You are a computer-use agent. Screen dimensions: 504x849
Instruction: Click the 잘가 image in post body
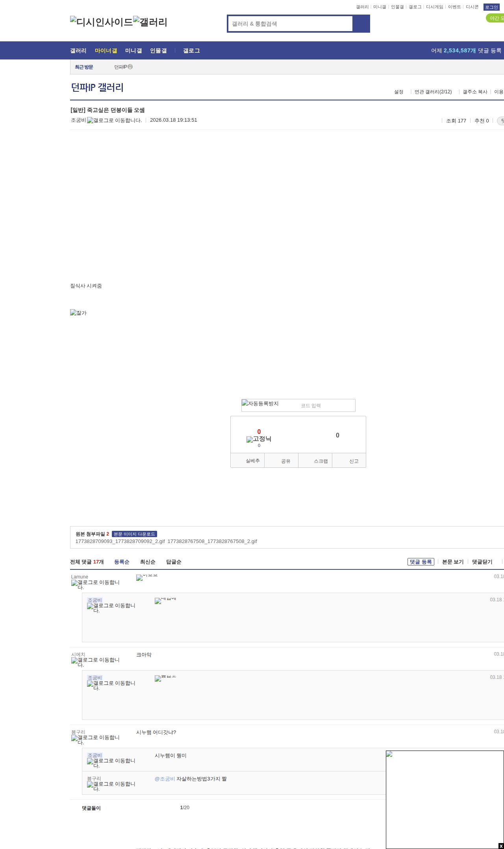pyautogui.click(x=78, y=313)
